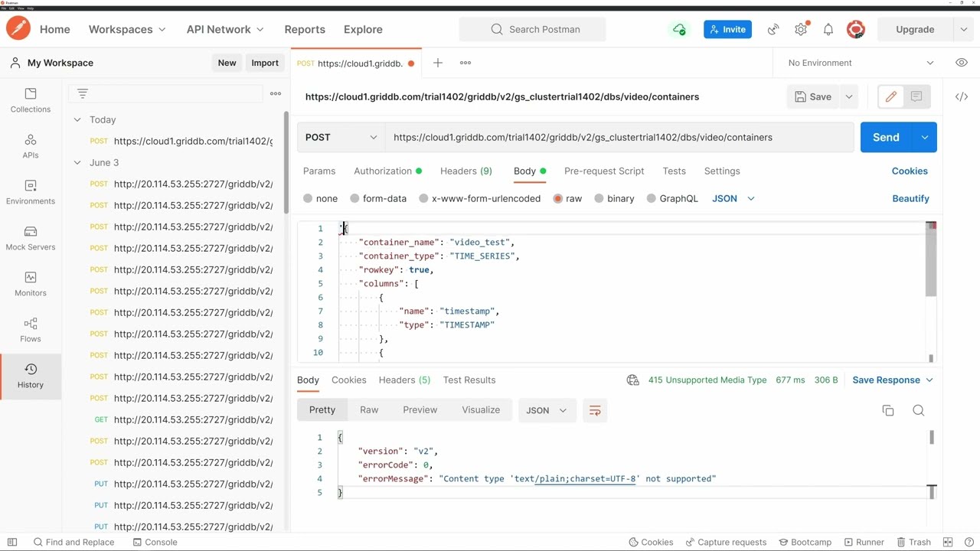The height and width of the screenshot is (551, 980).
Task: Switch to the request Settings tab
Action: pyautogui.click(x=722, y=171)
